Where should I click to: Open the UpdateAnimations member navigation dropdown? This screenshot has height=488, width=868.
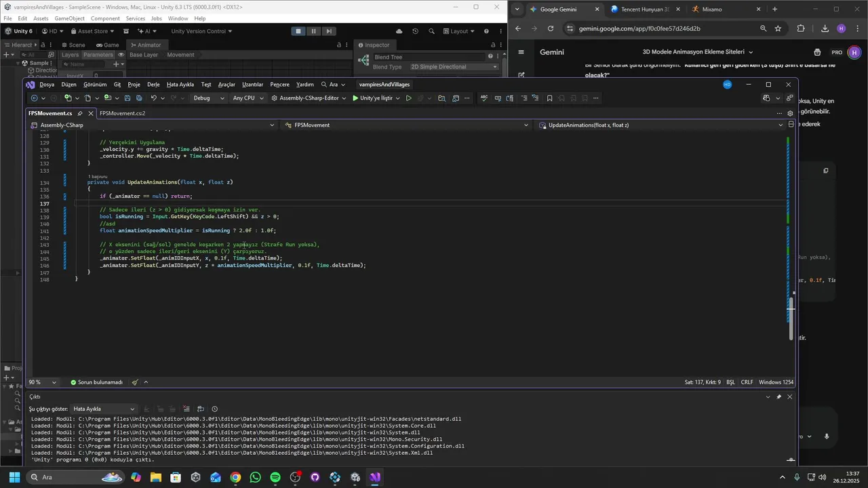click(661, 125)
